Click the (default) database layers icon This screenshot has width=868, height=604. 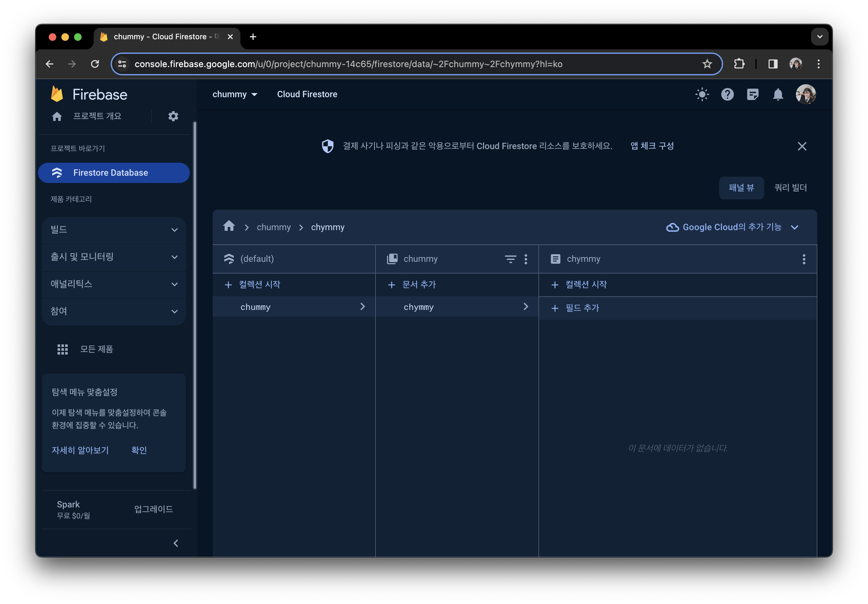pos(229,259)
